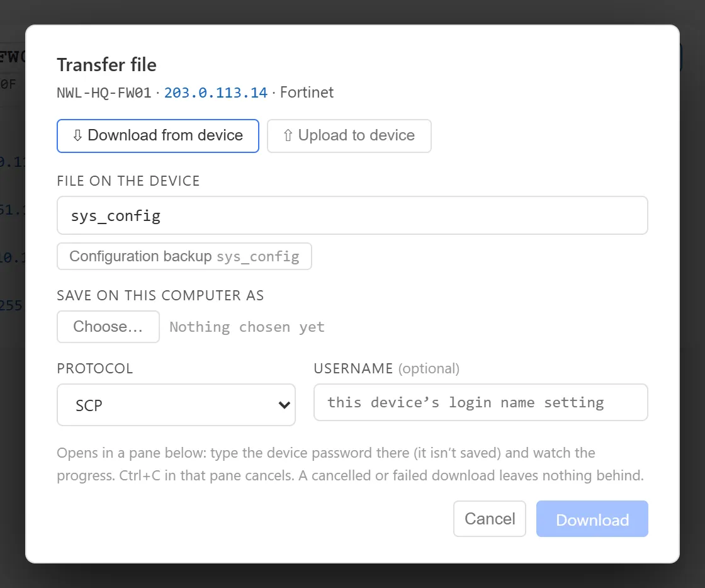Click the NWL-HQ-FW01 device name
This screenshot has height=588, width=705.
[x=104, y=93]
